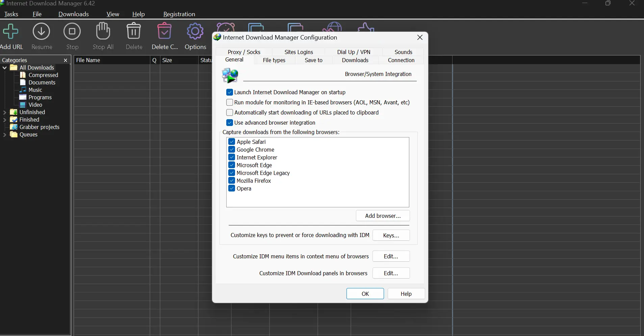Click Edit... for context menu items
The height and width of the screenshot is (336, 644).
pyautogui.click(x=391, y=256)
